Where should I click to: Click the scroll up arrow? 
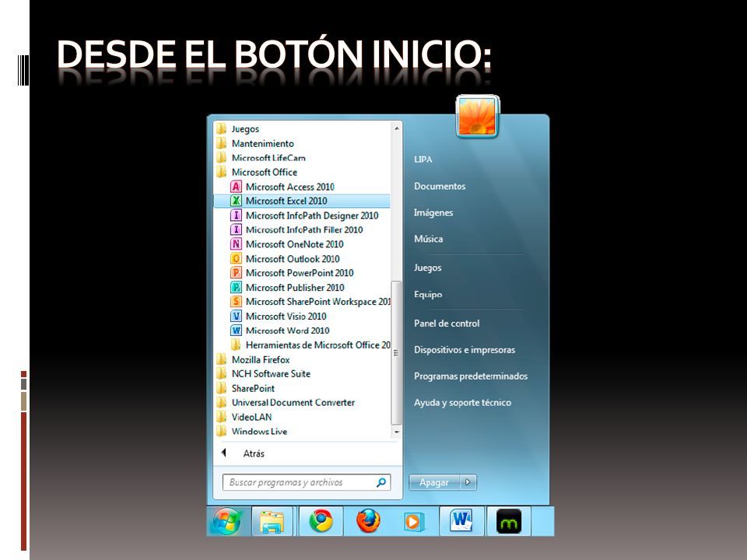tap(396, 128)
